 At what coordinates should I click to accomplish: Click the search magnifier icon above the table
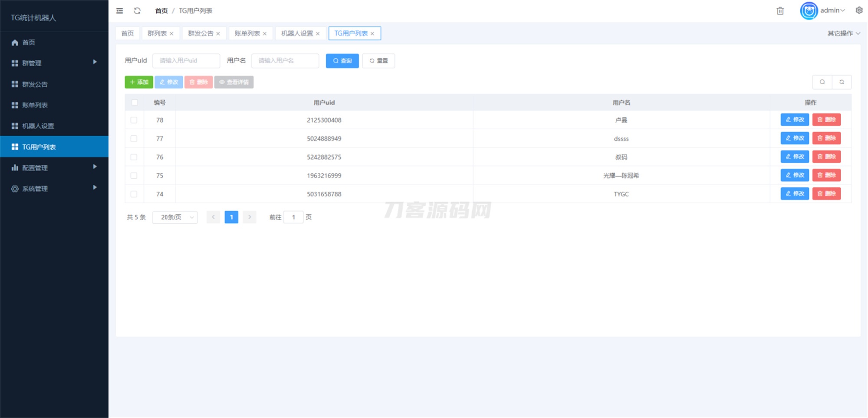coord(822,82)
